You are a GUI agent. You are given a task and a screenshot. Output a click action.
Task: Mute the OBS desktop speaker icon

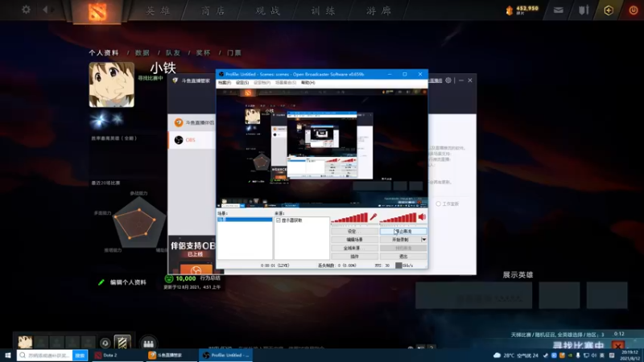click(422, 217)
